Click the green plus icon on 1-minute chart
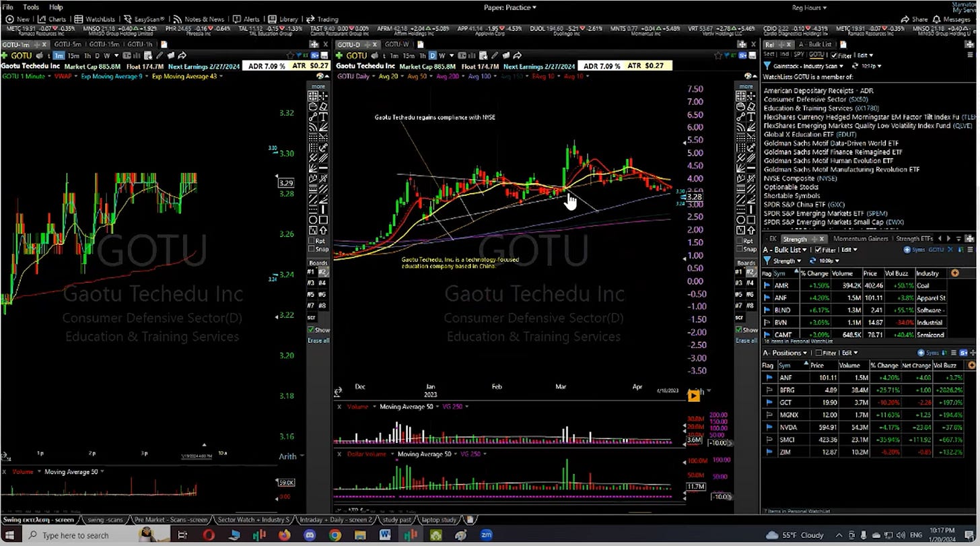The image size is (980, 546). point(4,55)
